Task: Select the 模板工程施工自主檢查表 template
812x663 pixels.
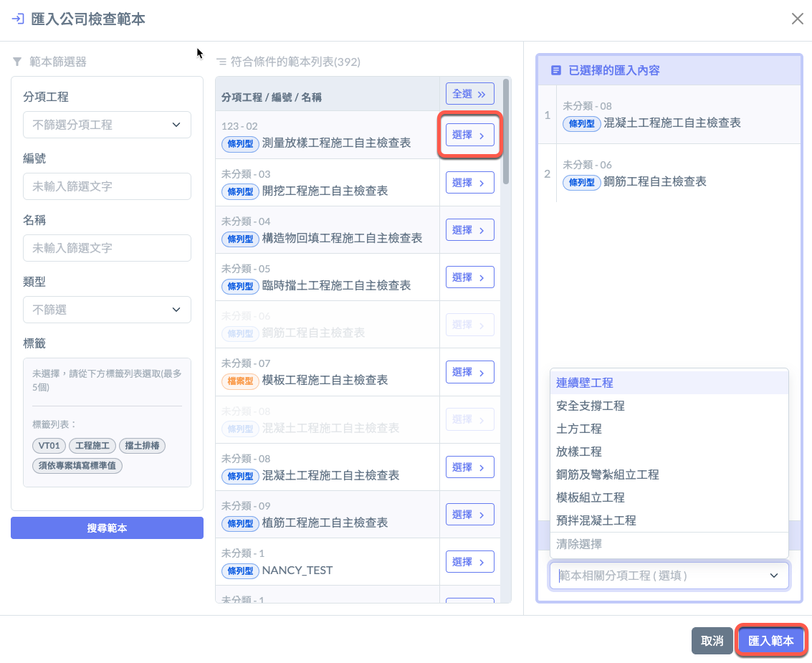Action: click(x=469, y=372)
